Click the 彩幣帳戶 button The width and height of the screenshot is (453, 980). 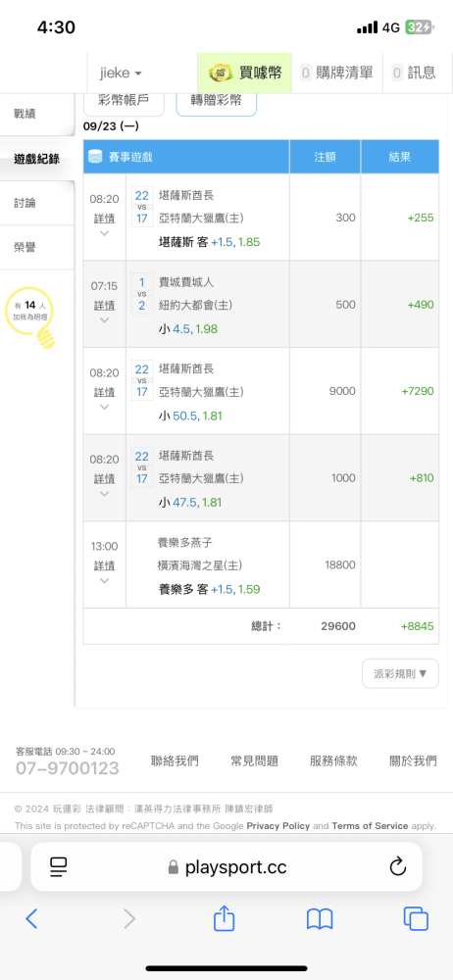(124, 101)
